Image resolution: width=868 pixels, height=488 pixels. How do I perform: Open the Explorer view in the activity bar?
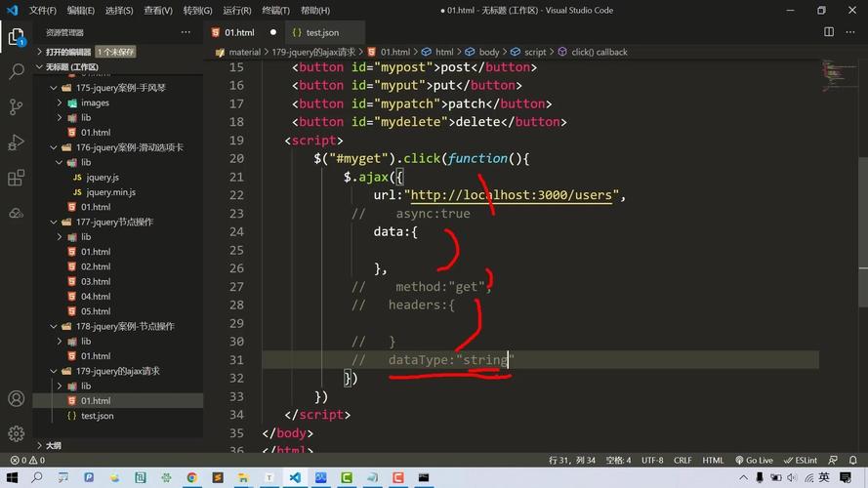point(16,38)
